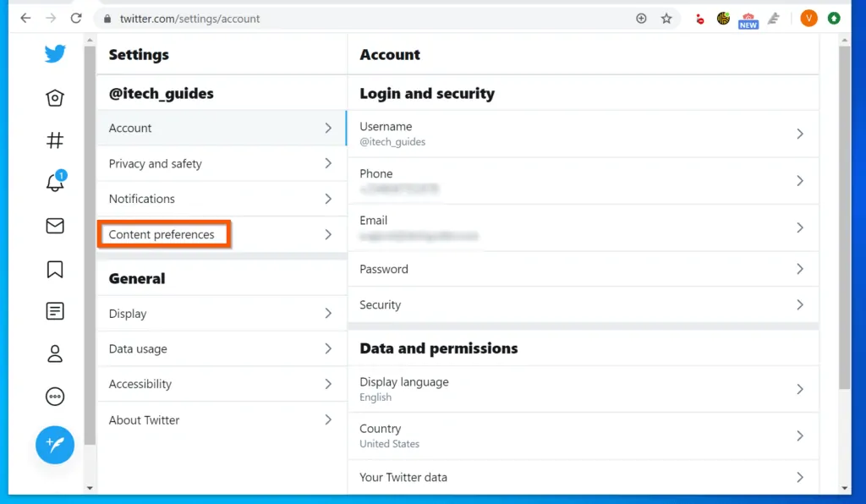866x504 pixels.
Task: Open Privacy and safety settings
Action: [x=220, y=163]
